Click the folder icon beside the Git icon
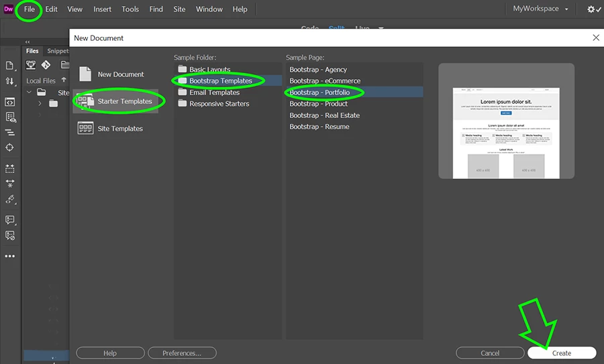The image size is (604, 364). 65,64
